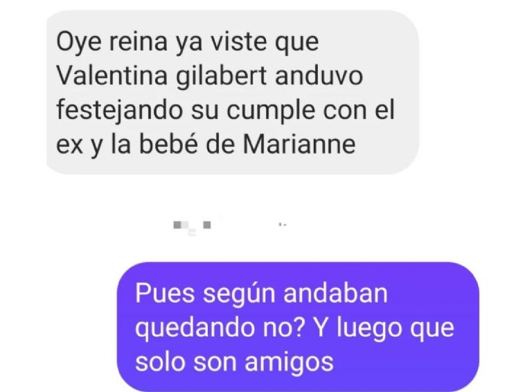Click the word "Oye" starting gray message
The height and width of the screenshot is (392, 532).
click(79, 42)
